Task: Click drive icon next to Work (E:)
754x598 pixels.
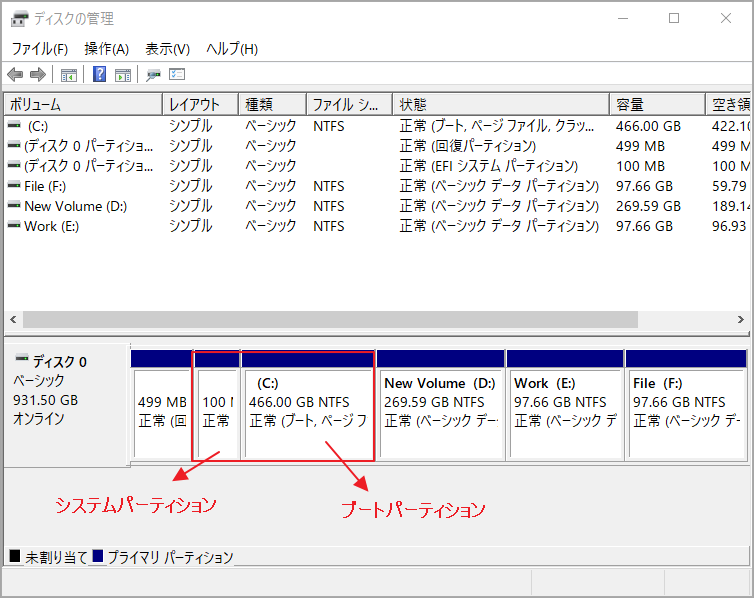Action: [14, 225]
